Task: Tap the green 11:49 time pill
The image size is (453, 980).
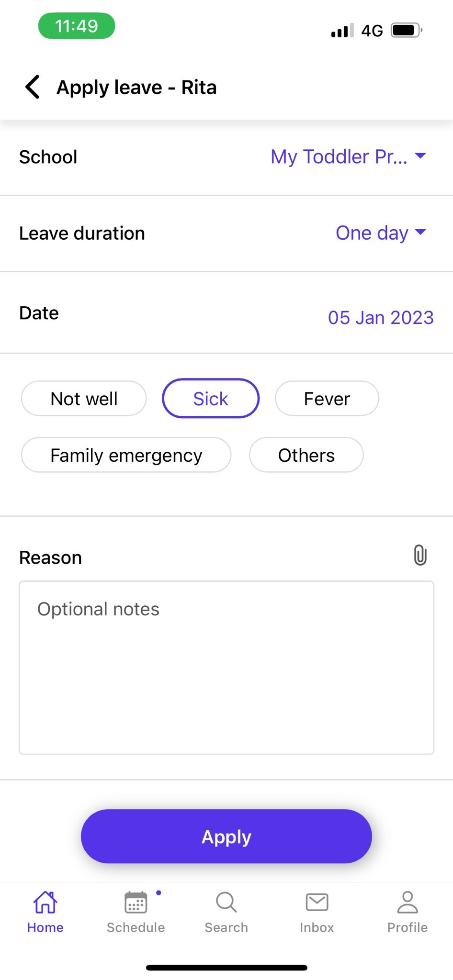Action: click(77, 26)
